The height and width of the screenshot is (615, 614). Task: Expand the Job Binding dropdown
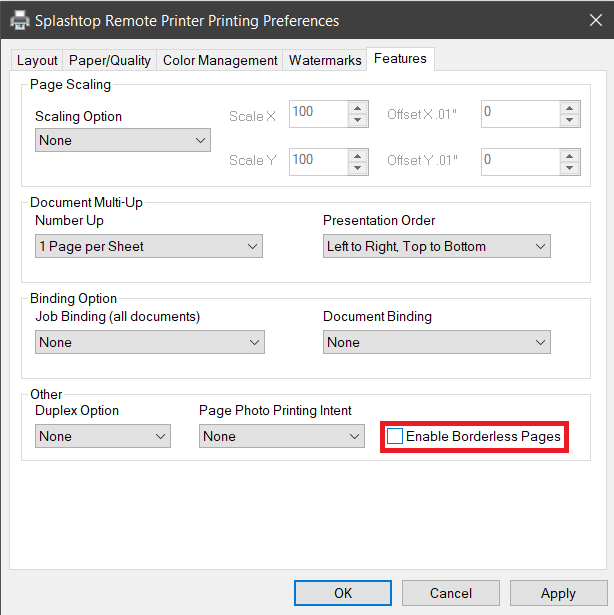point(148,343)
